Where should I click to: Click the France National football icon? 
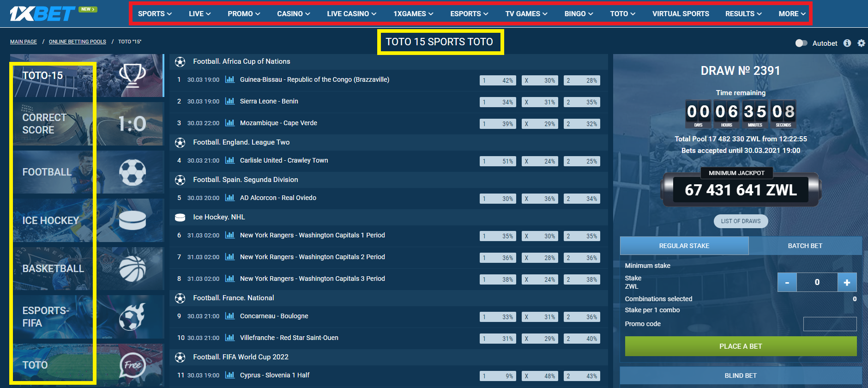[180, 298]
